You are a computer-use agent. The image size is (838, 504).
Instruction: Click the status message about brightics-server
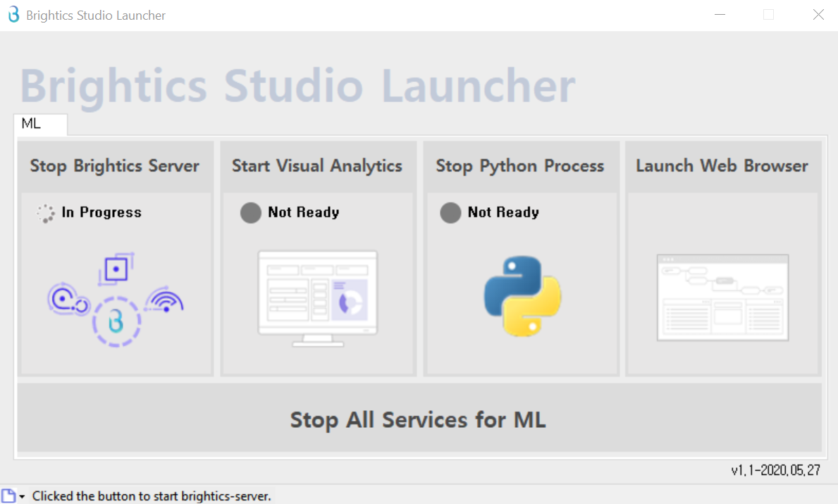152,496
